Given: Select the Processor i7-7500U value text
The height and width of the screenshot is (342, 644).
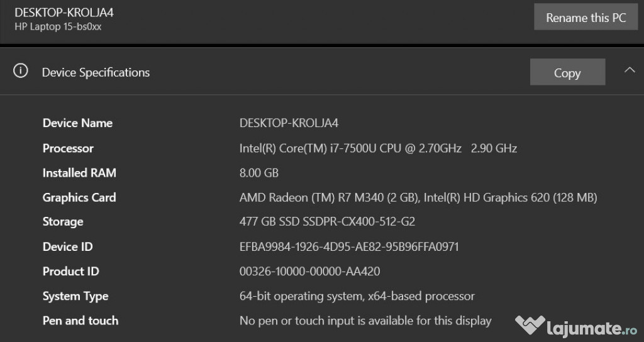Looking at the screenshot, I should [x=378, y=148].
